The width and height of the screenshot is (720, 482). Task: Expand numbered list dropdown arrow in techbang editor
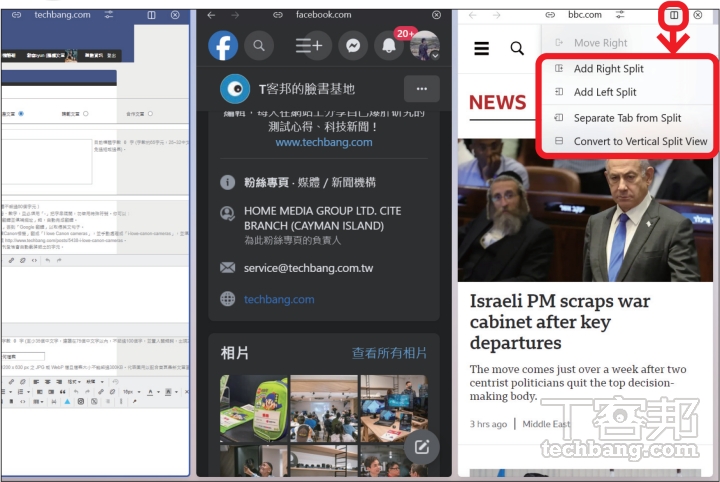click(28, 392)
